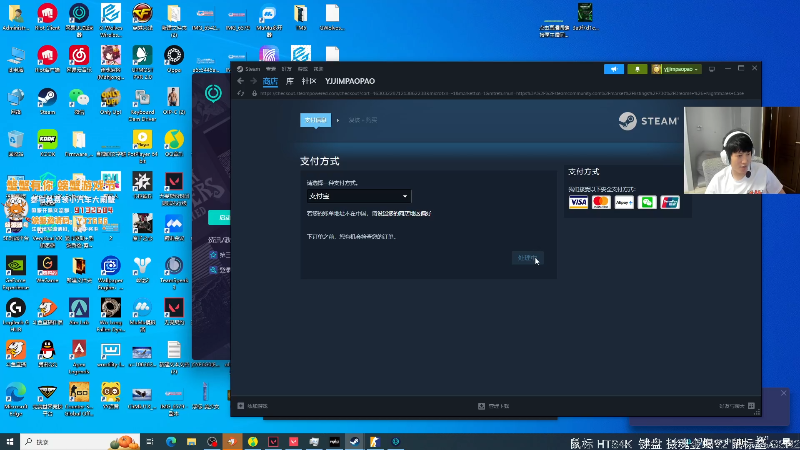Open Wo Long Fallen Dynasty desktop shortcut
The width and height of the screenshot is (800, 450).
point(111,315)
